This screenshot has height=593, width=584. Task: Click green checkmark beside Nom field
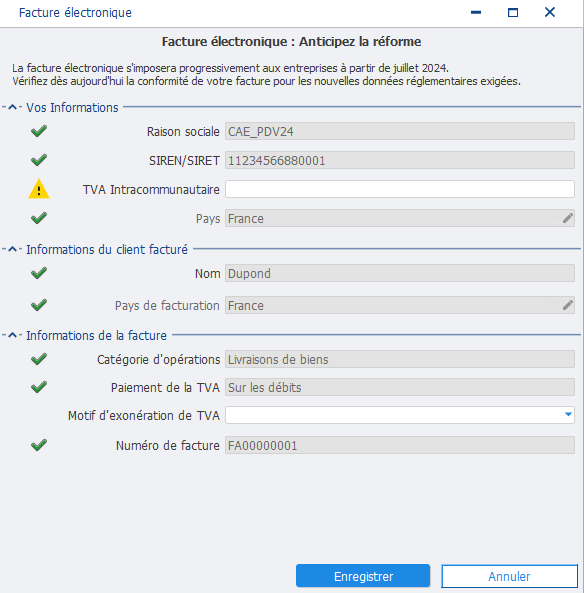click(x=39, y=273)
